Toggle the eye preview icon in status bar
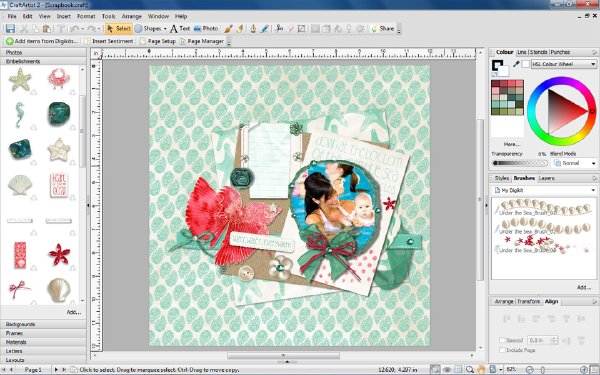 point(447,370)
